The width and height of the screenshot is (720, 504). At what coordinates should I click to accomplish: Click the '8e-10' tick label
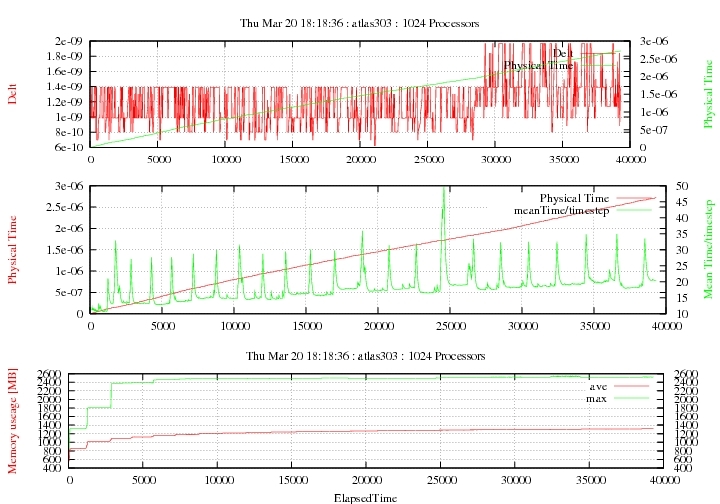(68, 132)
